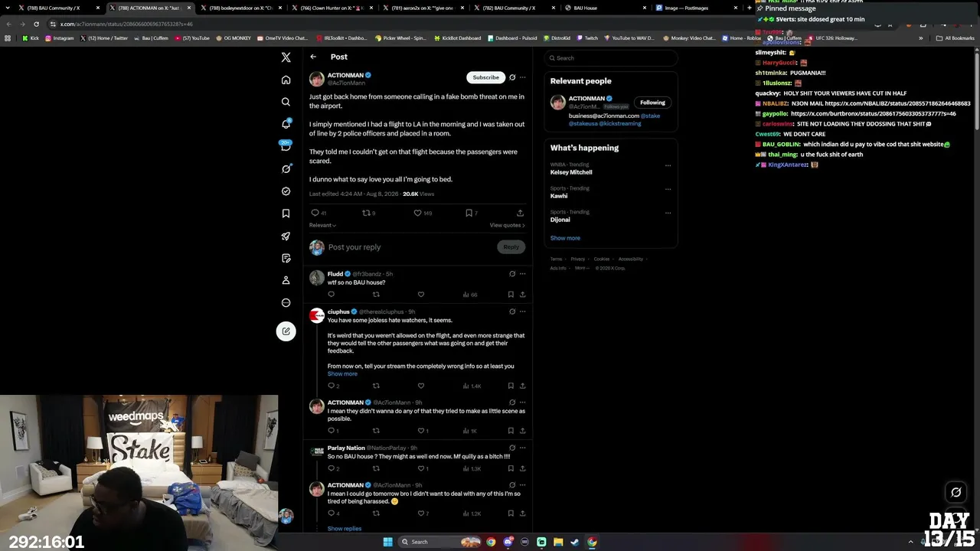The image size is (980, 551).
Task: Expand Show replies under Parlay Nation thread
Action: pos(345,529)
